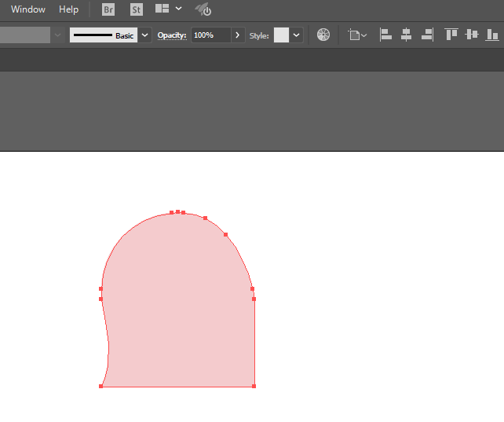This screenshot has height=422, width=504.
Task: Click the GPU performance rocket icon
Action: click(x=203, y=9)
